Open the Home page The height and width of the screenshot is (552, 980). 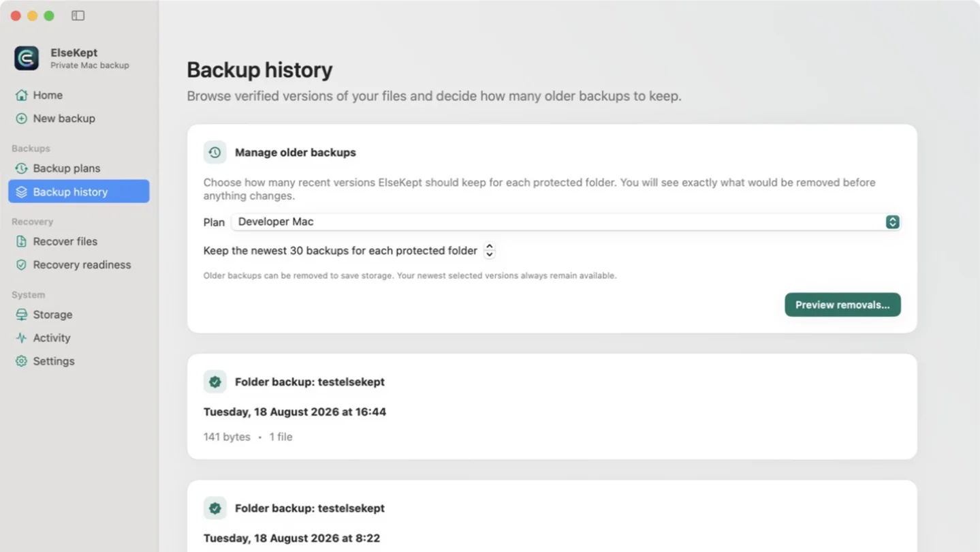79,95
